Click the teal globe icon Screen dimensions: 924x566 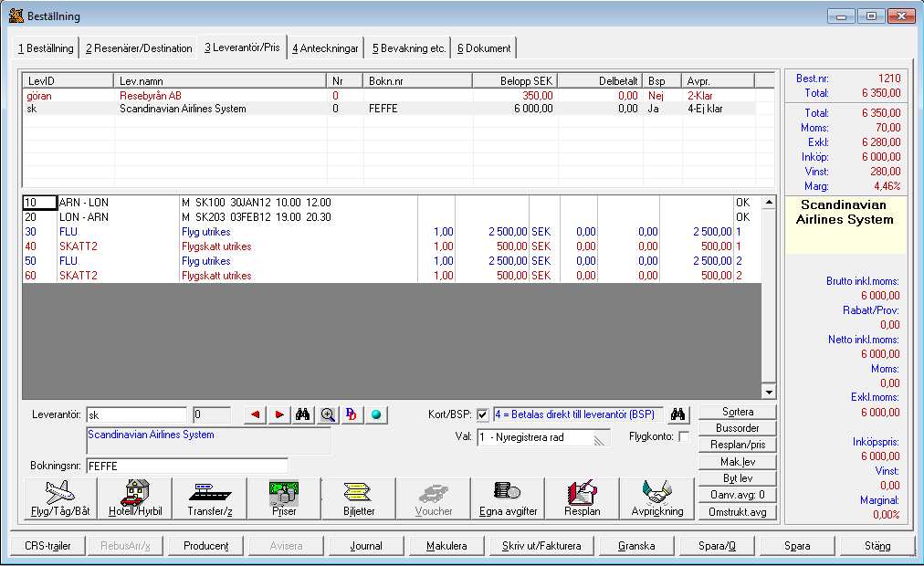point(376,414)
